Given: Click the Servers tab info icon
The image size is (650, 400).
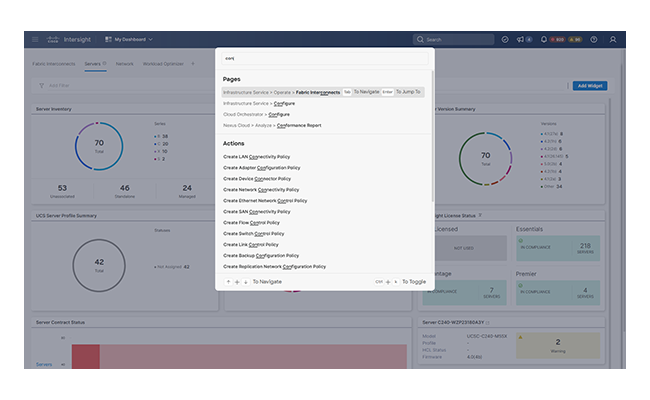Looking at the screenshot, I should (x=104, y=63).
